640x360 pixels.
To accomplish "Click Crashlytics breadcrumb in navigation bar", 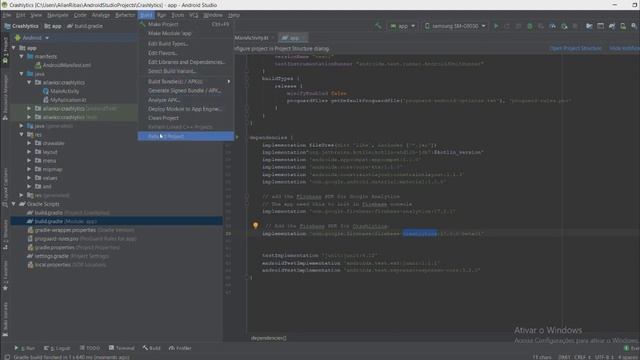I will point(21,26).
